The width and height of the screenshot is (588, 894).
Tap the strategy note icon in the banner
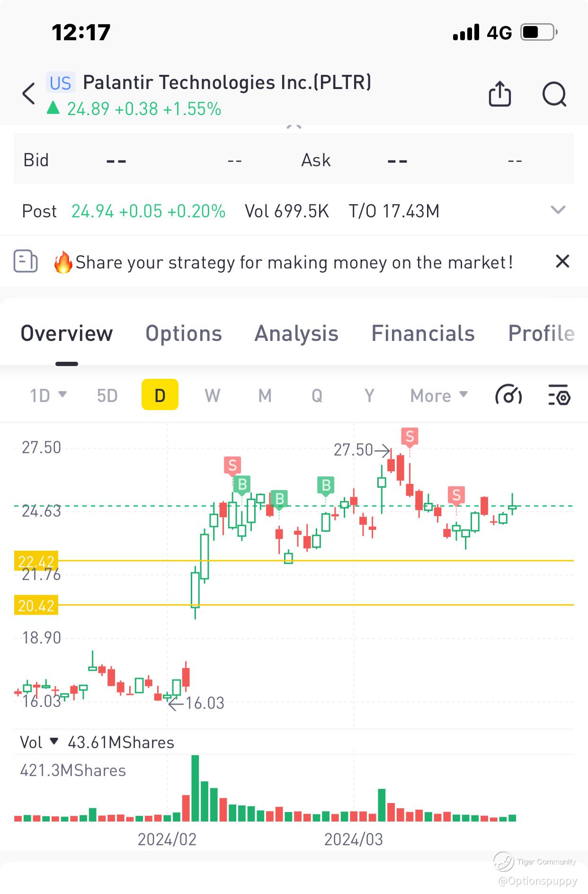click(26, 261)
